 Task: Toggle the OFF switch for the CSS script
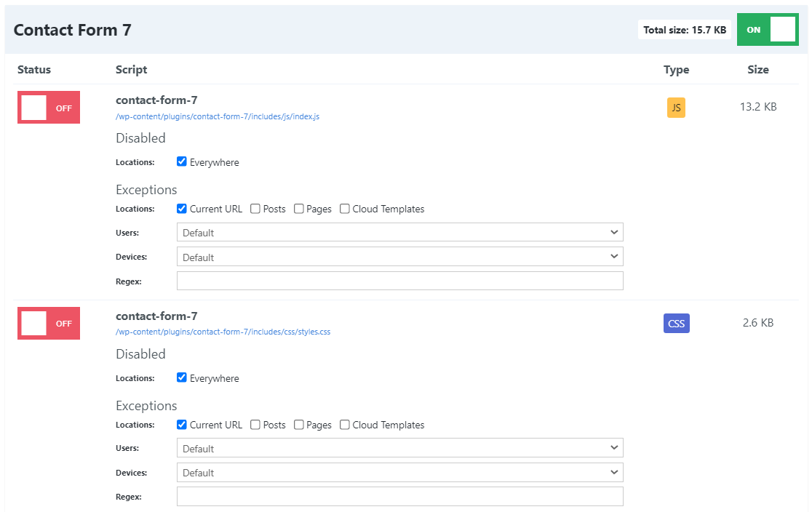point(48,323)
